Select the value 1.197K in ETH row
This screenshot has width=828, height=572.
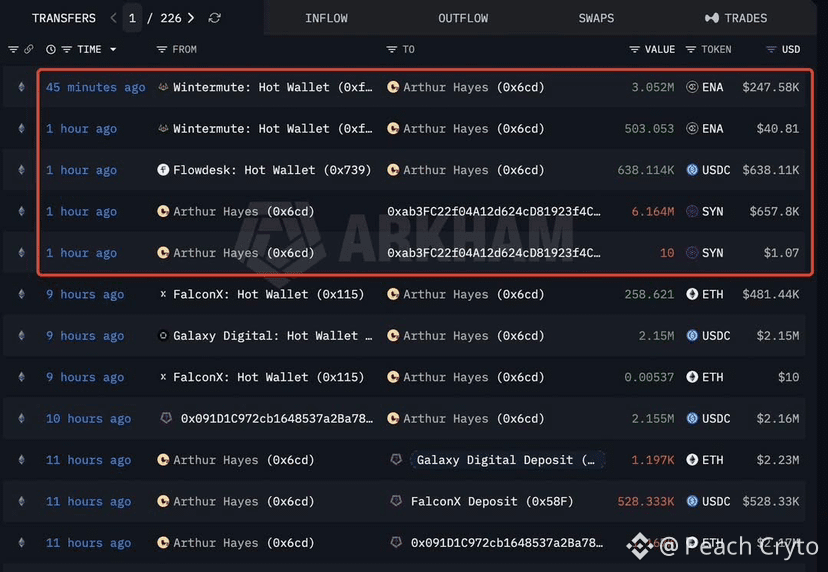[653, 460]
